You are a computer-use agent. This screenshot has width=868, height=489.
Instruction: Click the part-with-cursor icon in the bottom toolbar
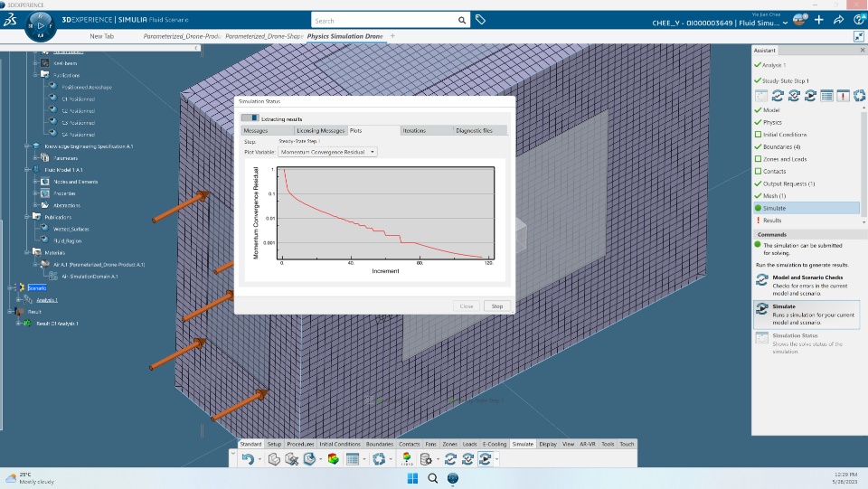292,459
